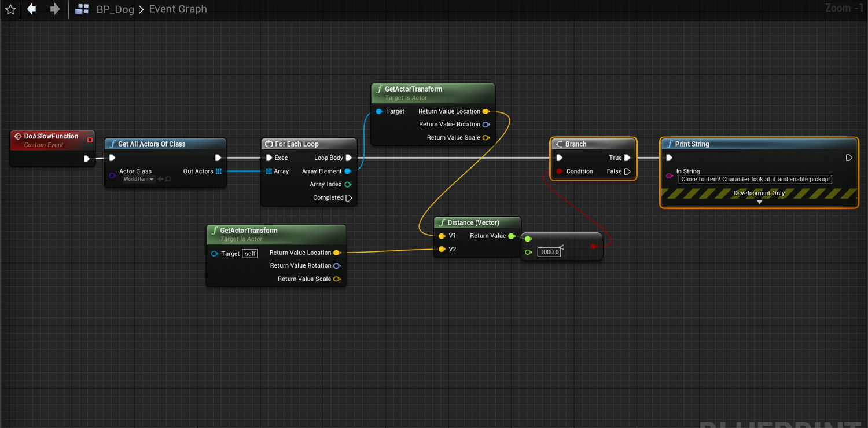Click the Array Element output pin
The image size is (868, 428).
click(348, 171)
